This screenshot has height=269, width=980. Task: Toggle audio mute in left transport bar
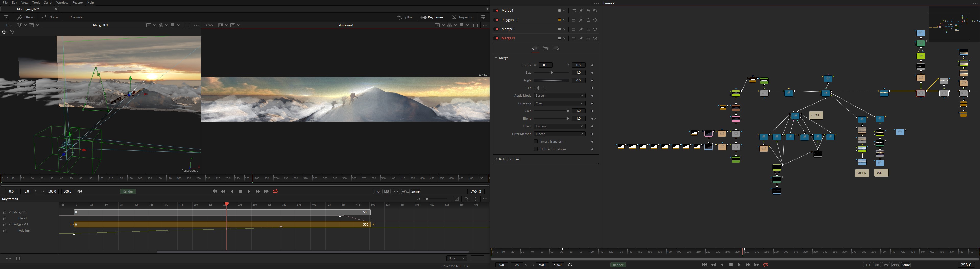coord(80,191)
